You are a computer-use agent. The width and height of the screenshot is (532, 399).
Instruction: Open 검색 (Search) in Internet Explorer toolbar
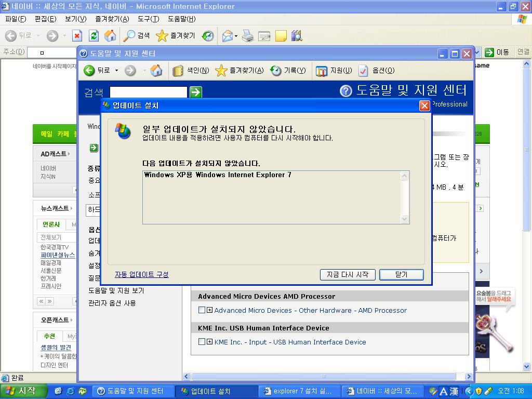click(x=137, y=36)
